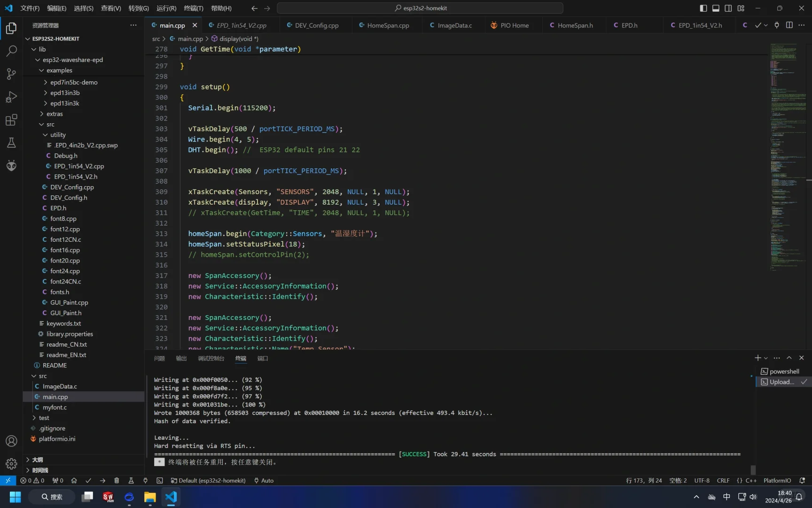Open the Run and Debug view
This screenshot has width=812, height=508.
tap(11, 97)
